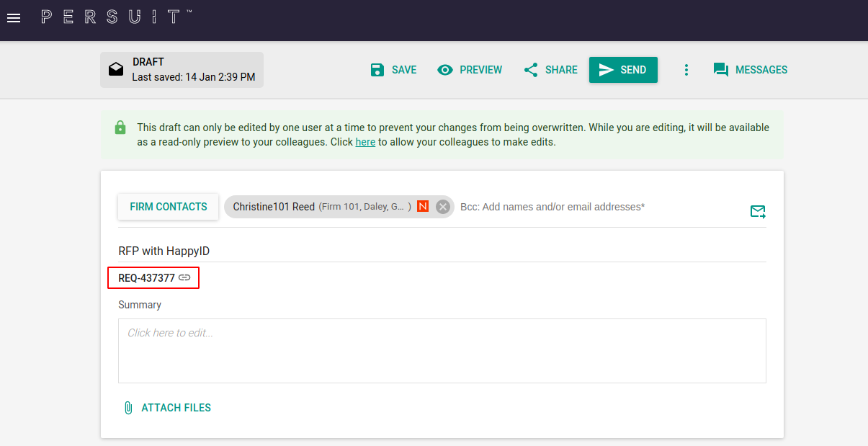The width and height of the screenshot is (868, 446).
Task: Click into the Summary text area
Action: coord(442,350)
